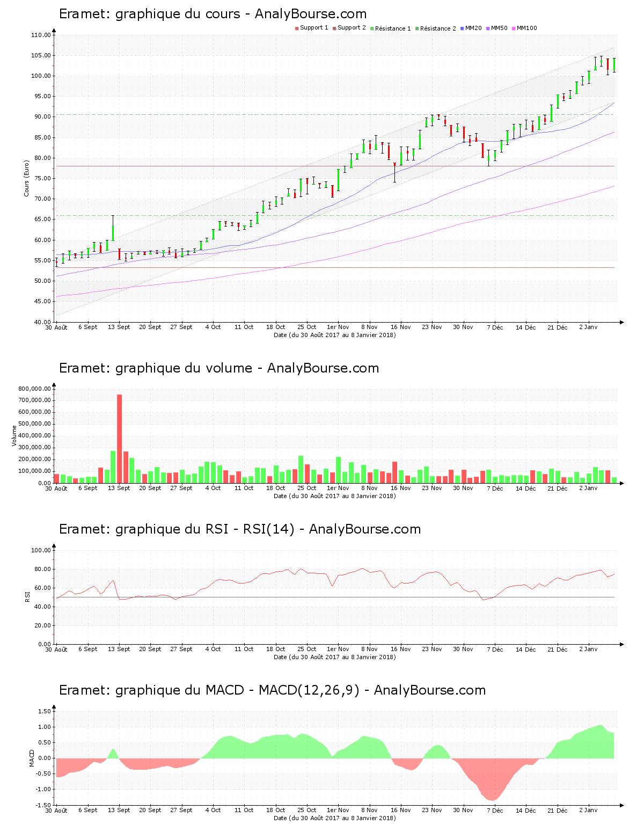Click '23 Nov' on the MACD chart date axis
Screen dimensions: 644x832
point(432,811)
